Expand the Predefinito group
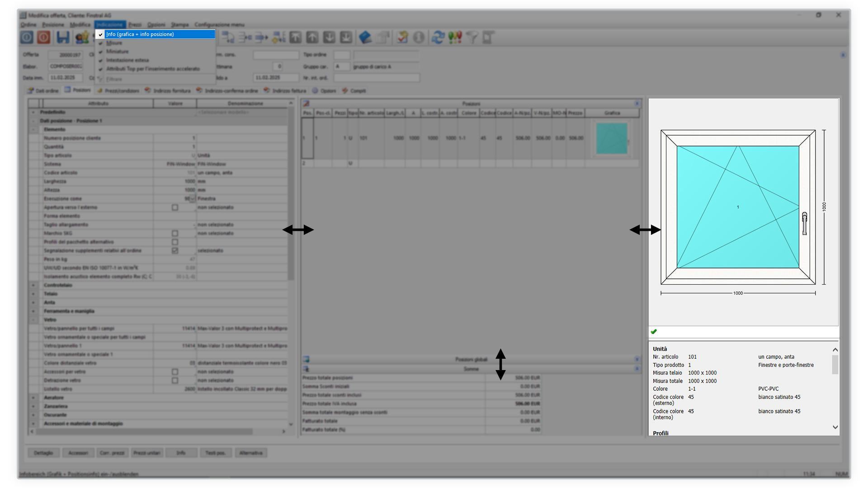 tap(33, 112)
